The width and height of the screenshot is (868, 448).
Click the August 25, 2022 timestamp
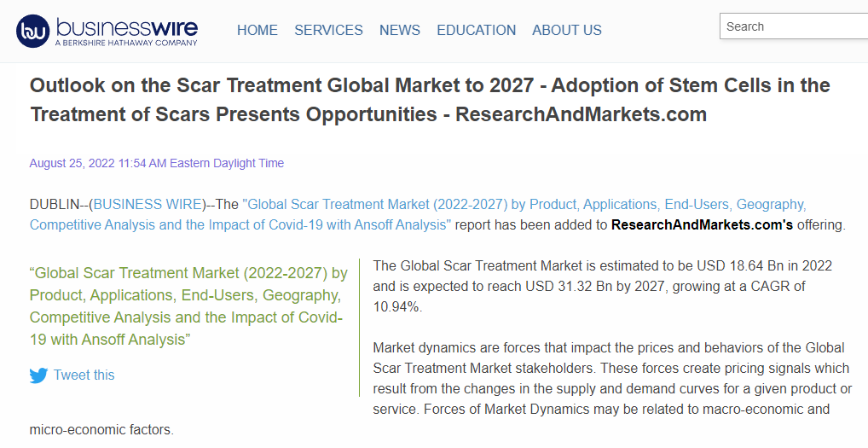pyautogui.click(x=157, y=163)
